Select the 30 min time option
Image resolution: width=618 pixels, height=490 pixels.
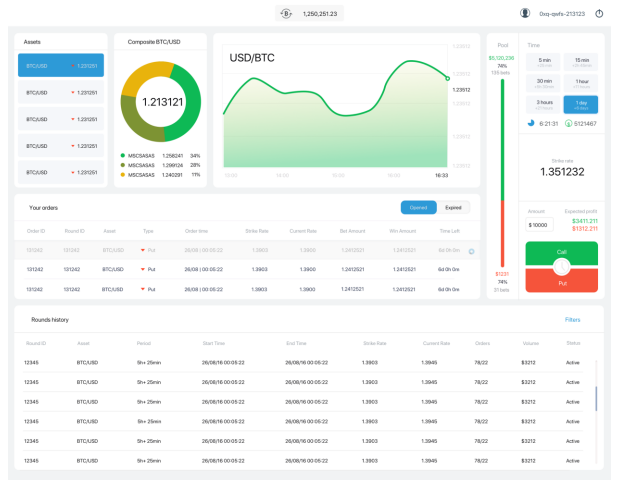point(543,83)
